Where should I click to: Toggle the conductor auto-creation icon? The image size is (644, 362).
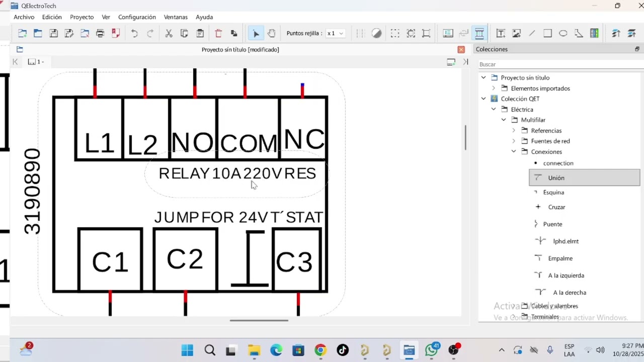[x=479, y=33]
